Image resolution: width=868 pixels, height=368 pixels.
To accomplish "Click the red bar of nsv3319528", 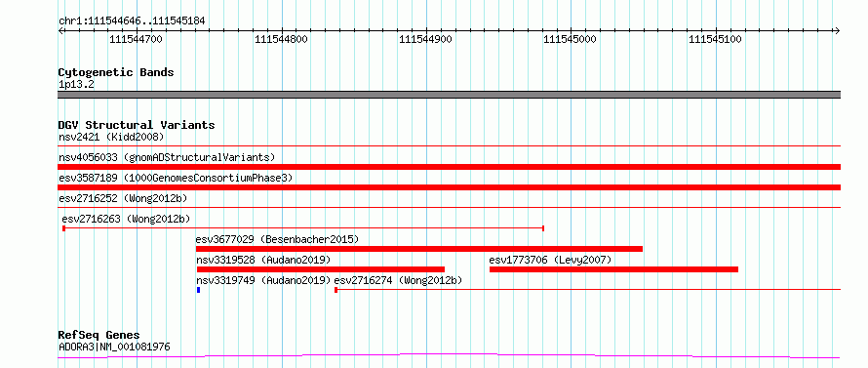I will coord(321,269).
